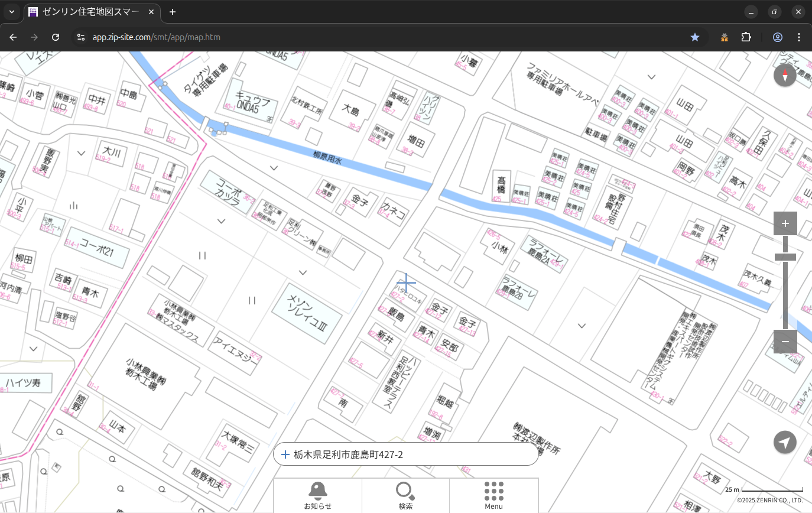Open search with the magnifier icon
Screen dimensions: 812x513
click(405, 495)
